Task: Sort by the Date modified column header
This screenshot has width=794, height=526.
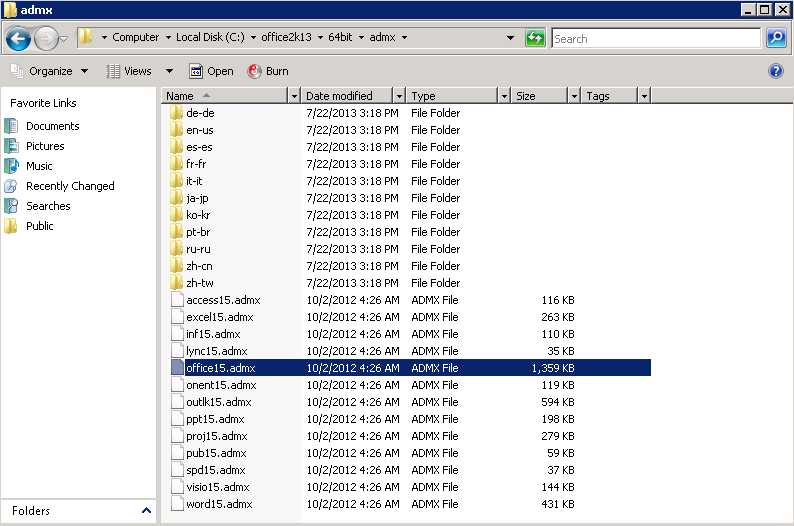Action: [347, 96]
